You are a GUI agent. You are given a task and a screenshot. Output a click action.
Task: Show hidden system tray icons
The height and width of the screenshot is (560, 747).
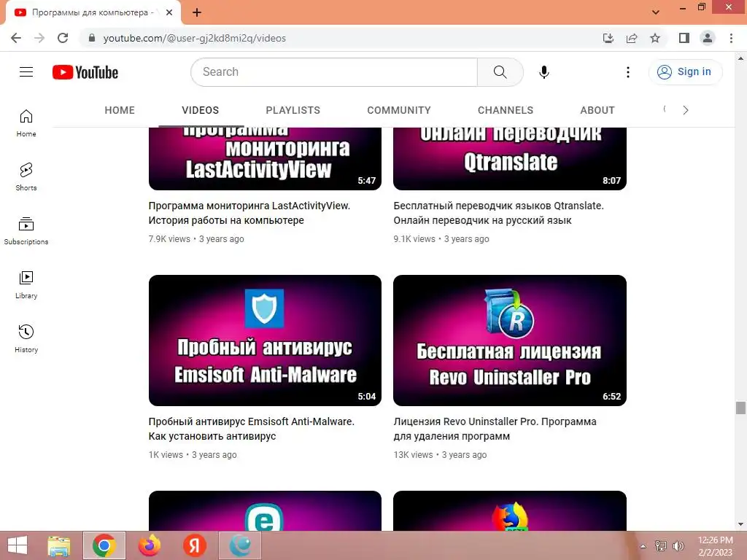pos(643,546)
